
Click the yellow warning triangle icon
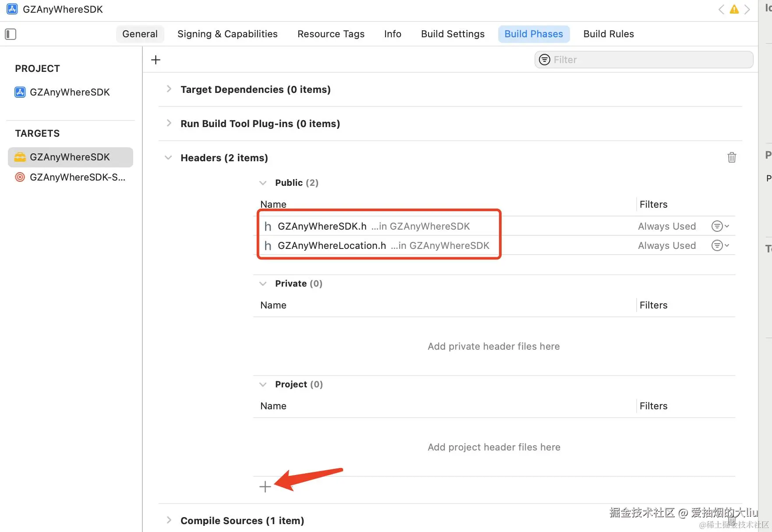(734, 9)
